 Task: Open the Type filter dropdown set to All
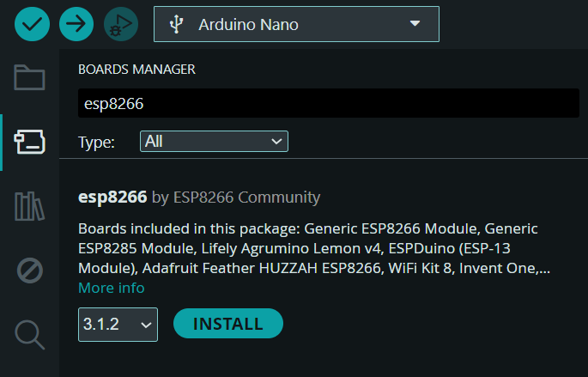click(214, 142)
